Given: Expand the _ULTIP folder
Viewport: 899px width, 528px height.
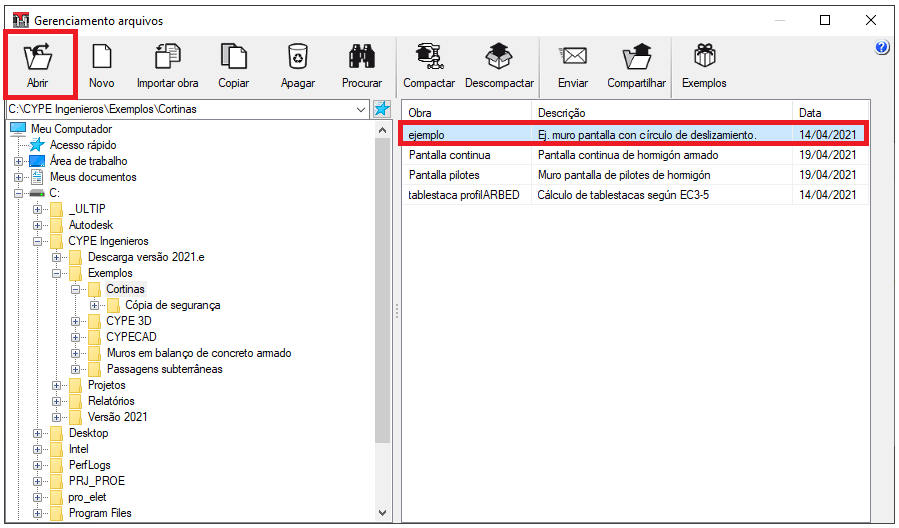Looking at the screenshot, I should click(37, 209).
